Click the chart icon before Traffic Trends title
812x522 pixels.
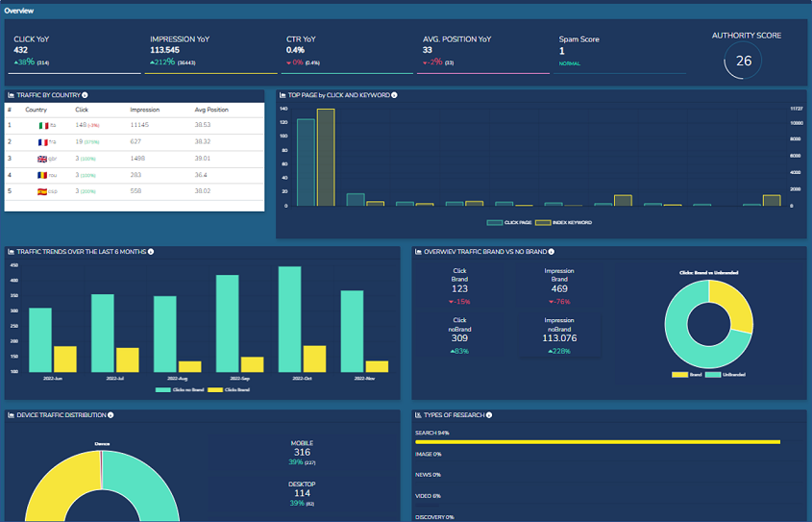pyautogui.click(x=11, y=252)
